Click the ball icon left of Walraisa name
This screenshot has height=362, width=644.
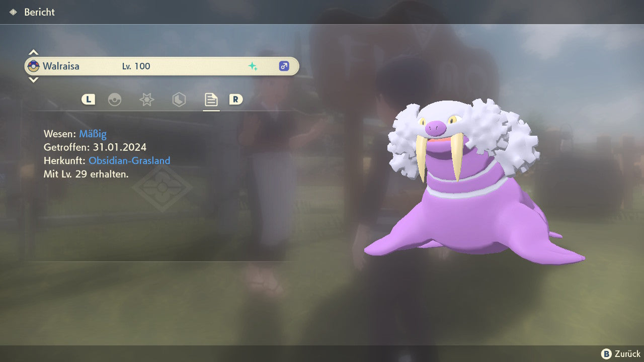(x=33, y=66)
